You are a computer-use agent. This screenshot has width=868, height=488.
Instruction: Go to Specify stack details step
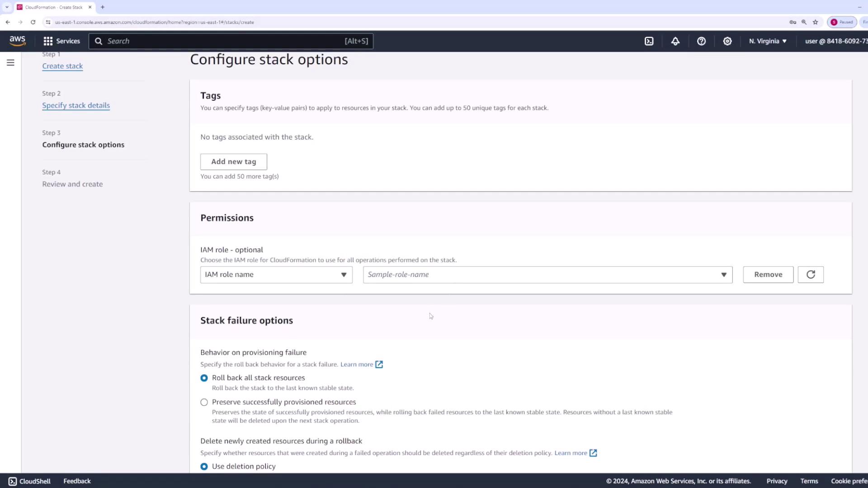coord(76,105)
